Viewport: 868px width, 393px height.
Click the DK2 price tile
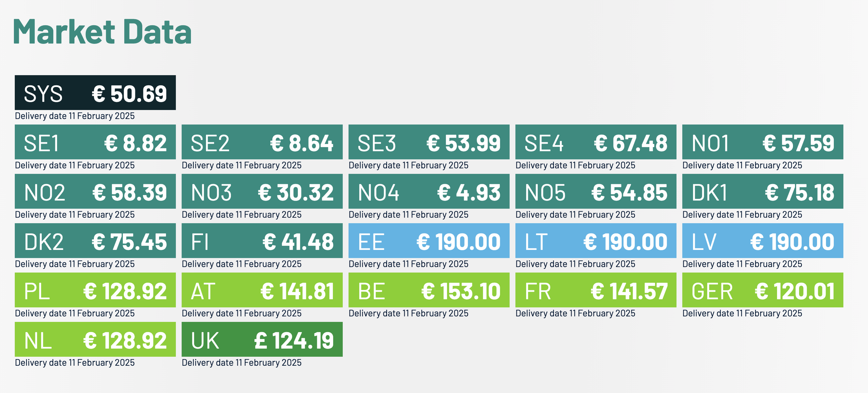click(x=95, y=240)
